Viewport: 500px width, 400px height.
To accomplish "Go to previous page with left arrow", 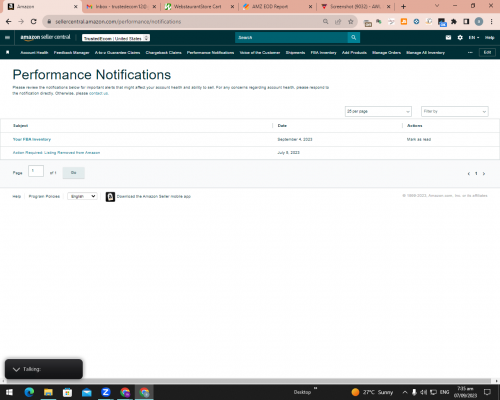I will coord(469,173).
